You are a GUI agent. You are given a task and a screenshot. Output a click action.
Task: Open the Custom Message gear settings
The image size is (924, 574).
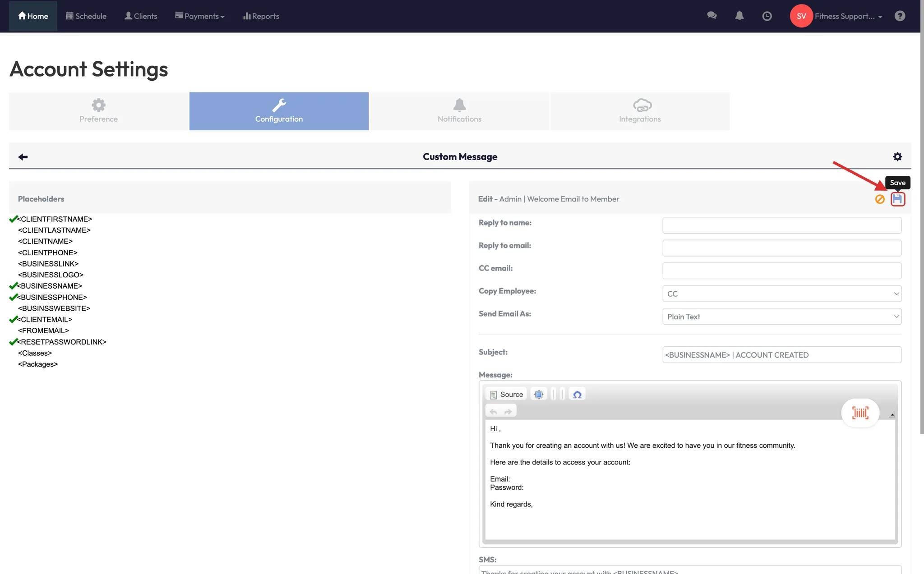pos(897,156)
